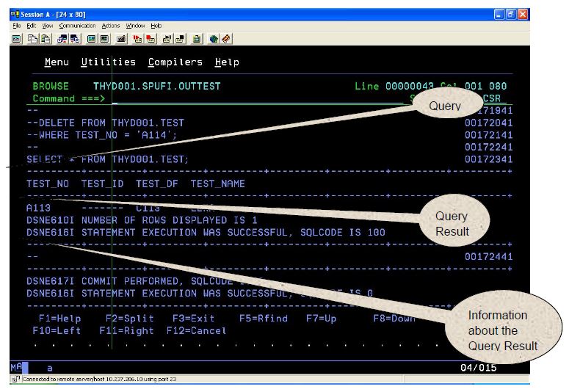Click the Keyboard remap toolbar icon
Viewport: 569px width, 392px height.
click(121, 39)
